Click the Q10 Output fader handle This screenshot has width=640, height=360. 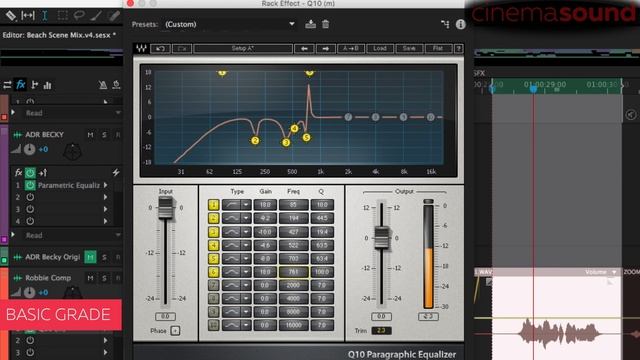(x=382, y=238)
